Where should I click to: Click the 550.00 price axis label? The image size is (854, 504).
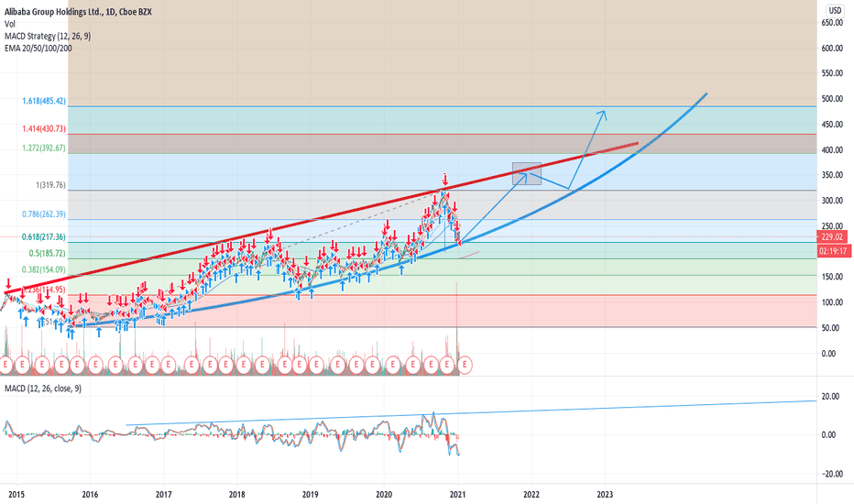tap(832, 73)
